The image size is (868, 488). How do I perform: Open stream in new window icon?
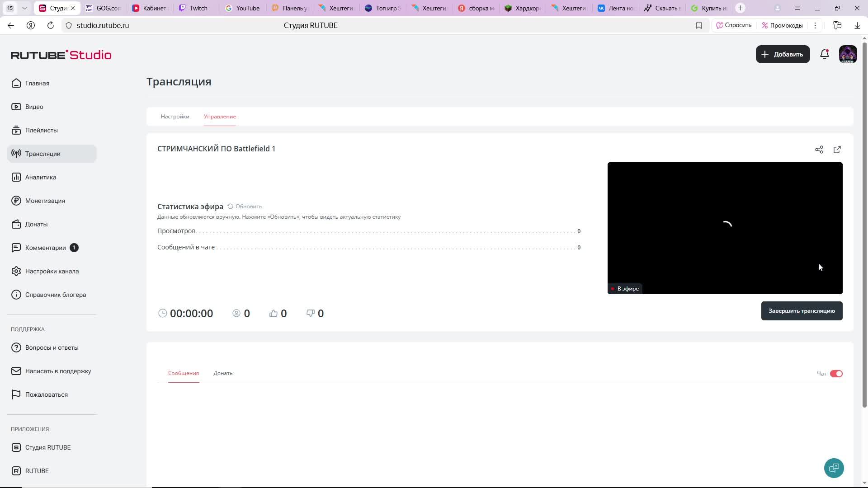pyautogui.click(x=837, y=150)
